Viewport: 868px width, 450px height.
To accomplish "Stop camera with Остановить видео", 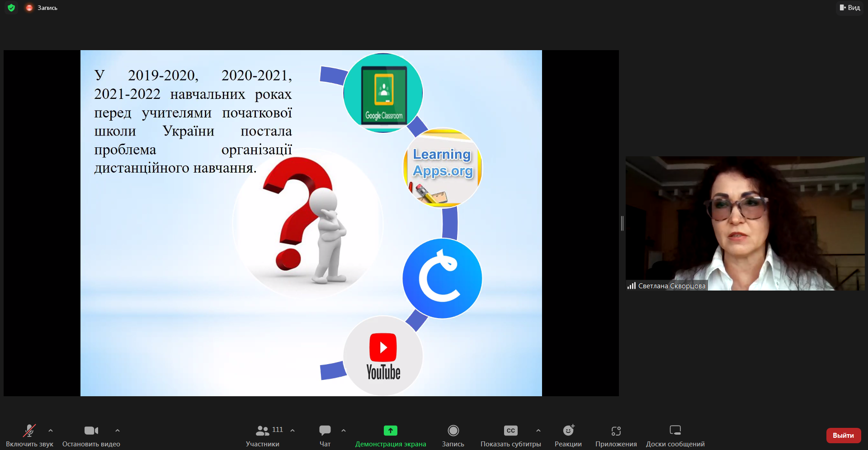I will click(x=91, y=431).
